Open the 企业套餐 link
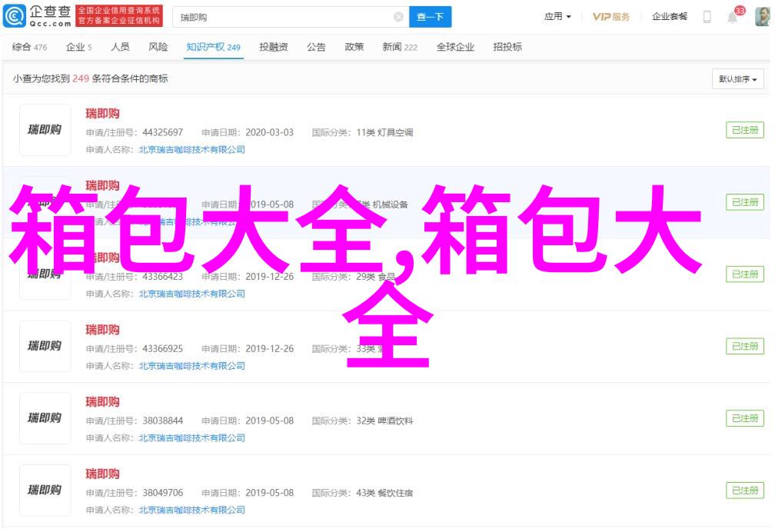This screenshot has width=775, height=532. click(x=669, y=16)
